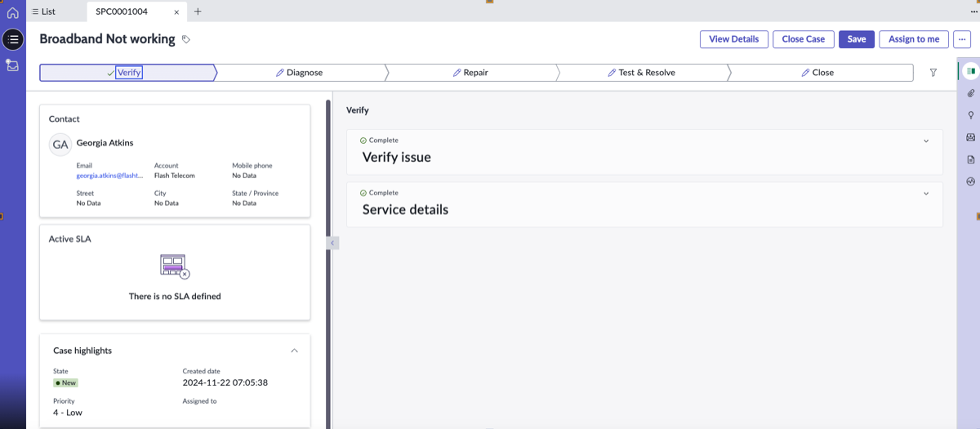
Task: Collapse the Case highlights section
Action: [x=294, y=351]
